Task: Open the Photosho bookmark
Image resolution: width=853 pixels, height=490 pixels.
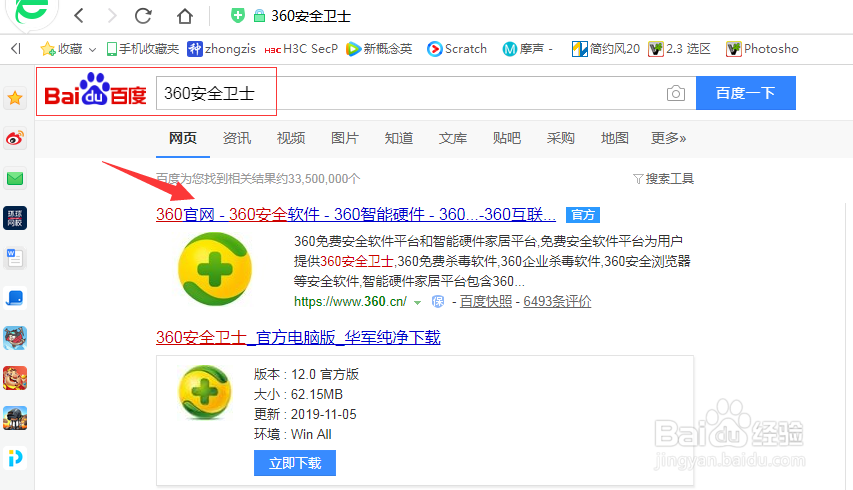Action: (762, 49)
